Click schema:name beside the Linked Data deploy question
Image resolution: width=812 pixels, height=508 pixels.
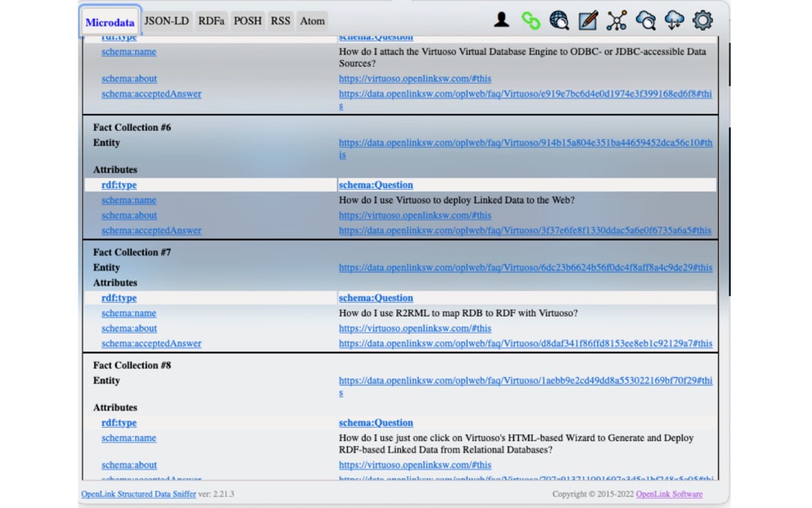point(129,200)
